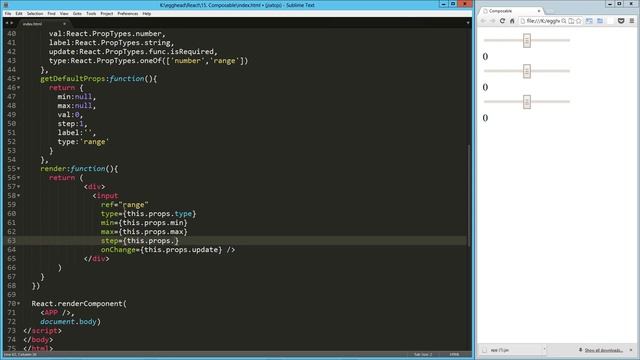Open the tab list dropdown in Sublime
This screenshot has width=640, height=360.
coord(468,23)
